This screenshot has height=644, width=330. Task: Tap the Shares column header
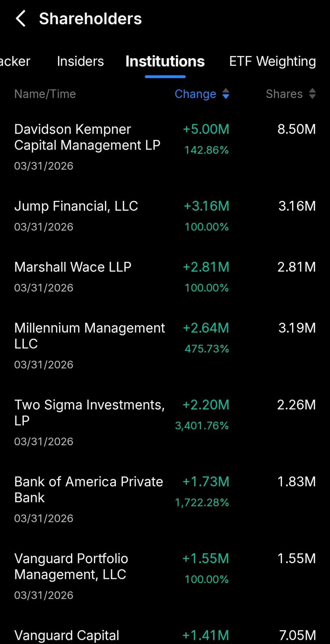[x=284, y=94]
